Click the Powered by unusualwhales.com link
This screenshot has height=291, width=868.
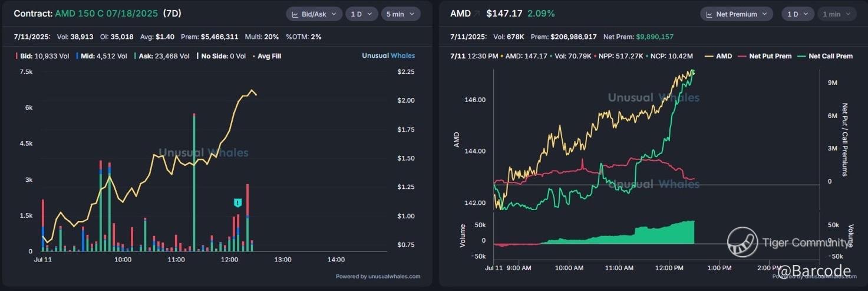[378, 276]
